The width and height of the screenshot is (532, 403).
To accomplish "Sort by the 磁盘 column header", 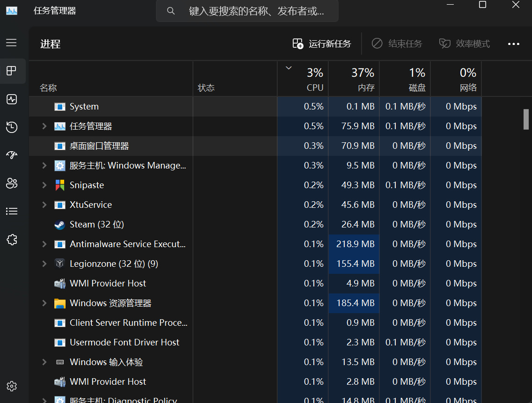I will coord(405,79).
